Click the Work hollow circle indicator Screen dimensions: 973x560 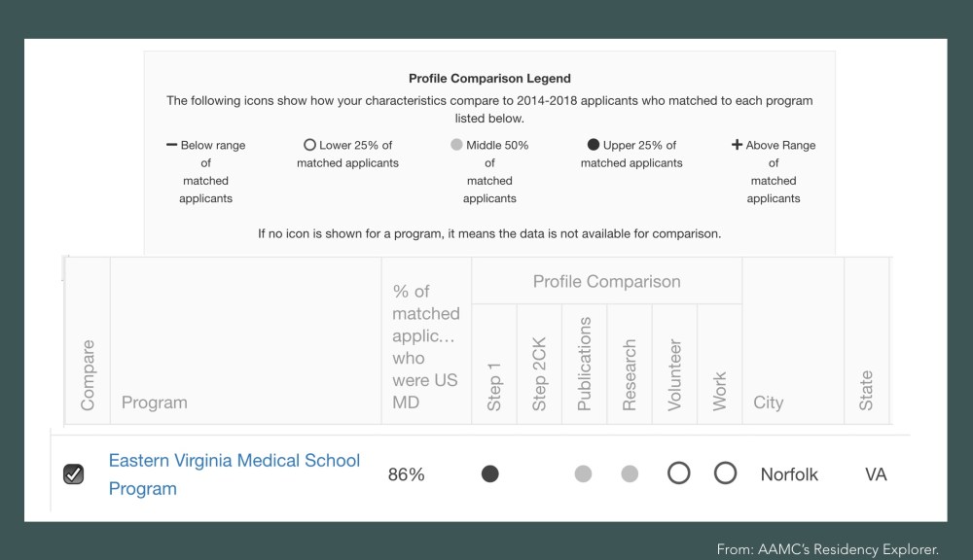click(725, 473)
